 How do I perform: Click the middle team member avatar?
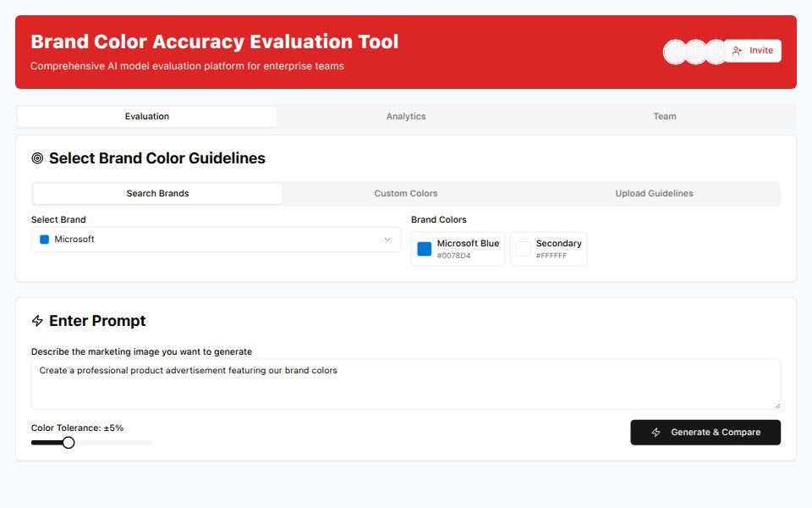(x=695, y=52)
